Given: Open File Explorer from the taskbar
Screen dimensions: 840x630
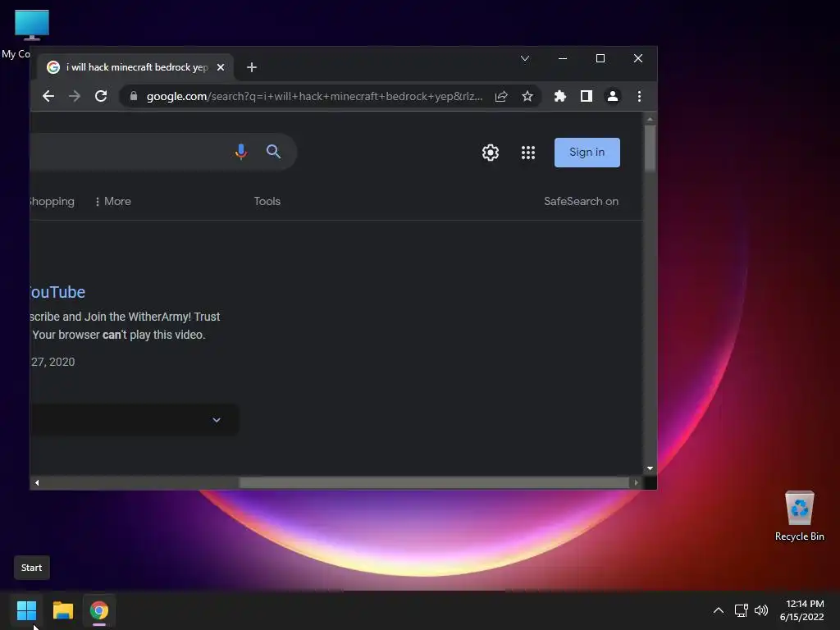Looking at the screenshot, I should [x=62, y=610].
